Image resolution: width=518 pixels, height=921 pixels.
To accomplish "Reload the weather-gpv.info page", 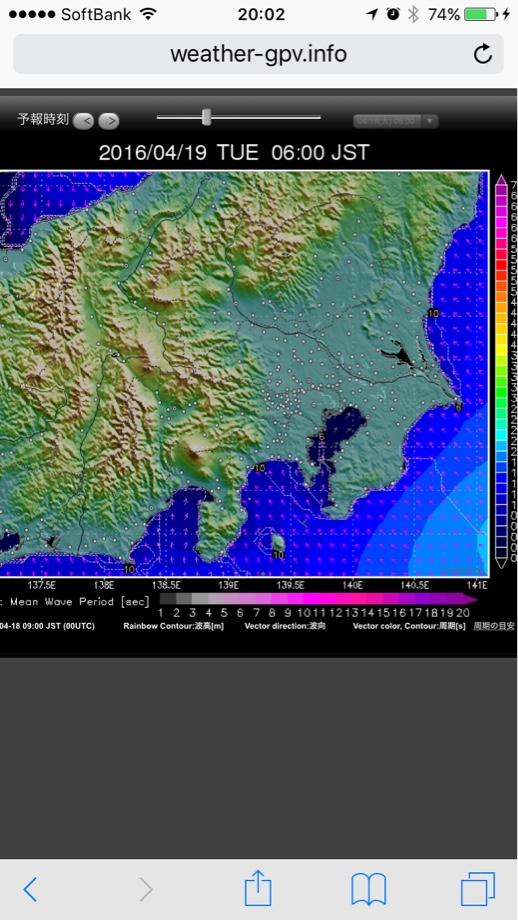I will [x=482, y=54].
